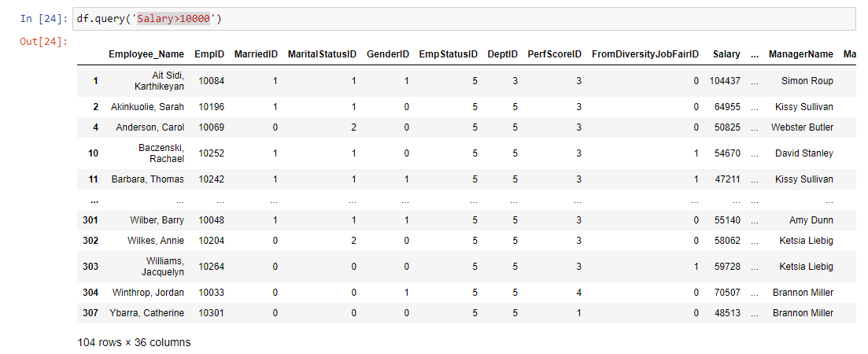Click the salary value 58062
868x354 pixels.
click(x=727, y=241)
